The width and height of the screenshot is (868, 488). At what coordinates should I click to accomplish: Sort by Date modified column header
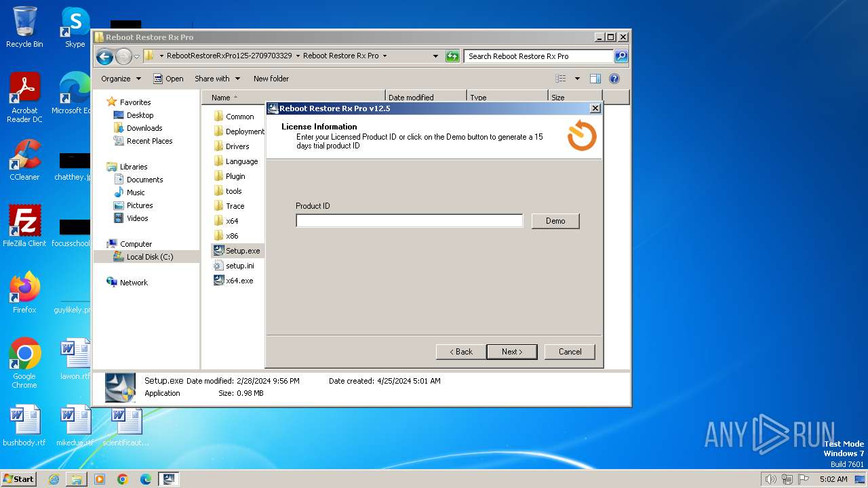pos(426,98)
